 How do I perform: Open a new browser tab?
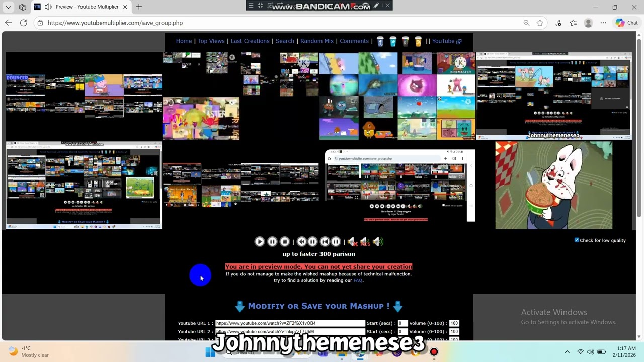point(139,7)
